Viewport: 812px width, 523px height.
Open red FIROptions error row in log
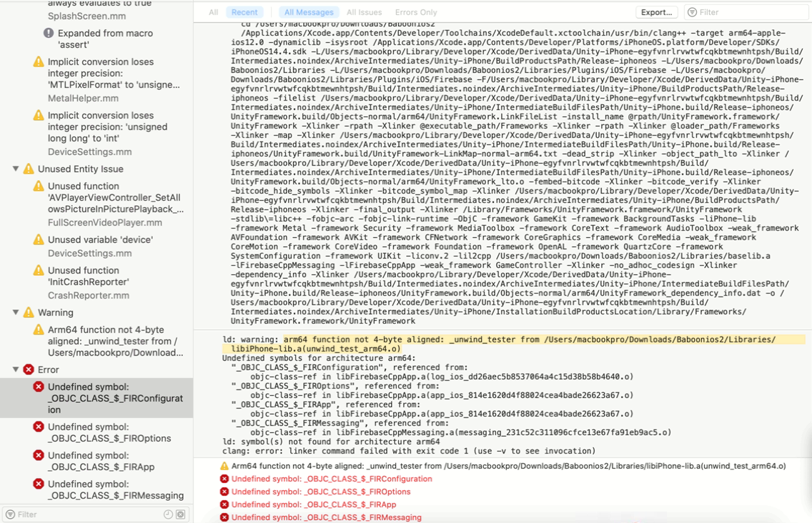pos(321,492)
